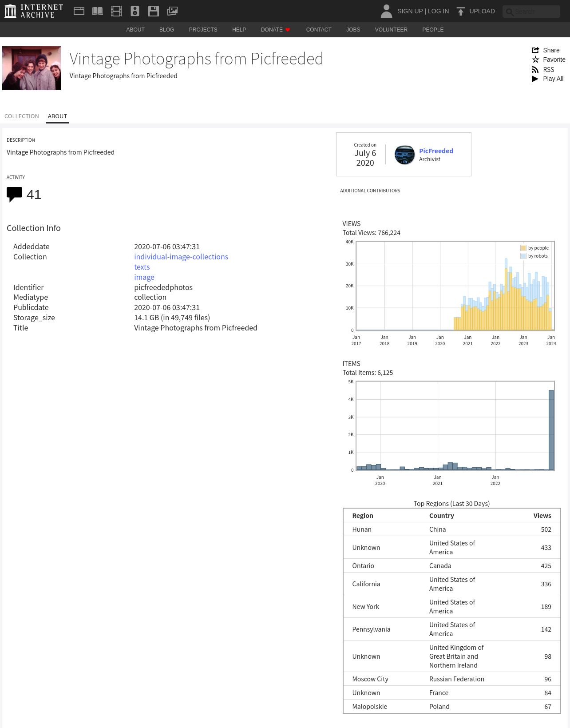This screenshot has height=728, width=570.
Task: Open the Internet Archive home logo
Action: click(x=34, y=11)
